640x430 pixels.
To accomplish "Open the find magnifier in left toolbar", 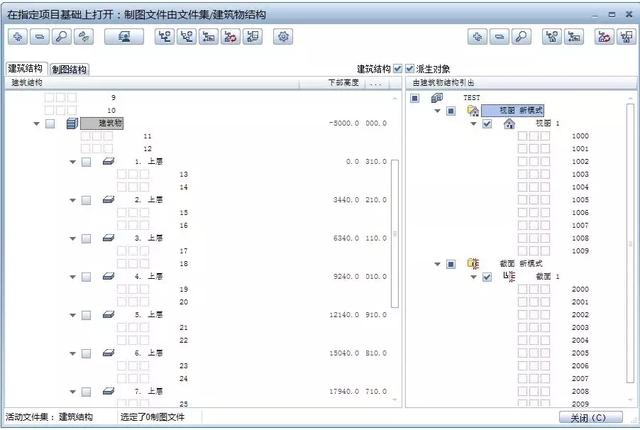I will click(62, 37).
